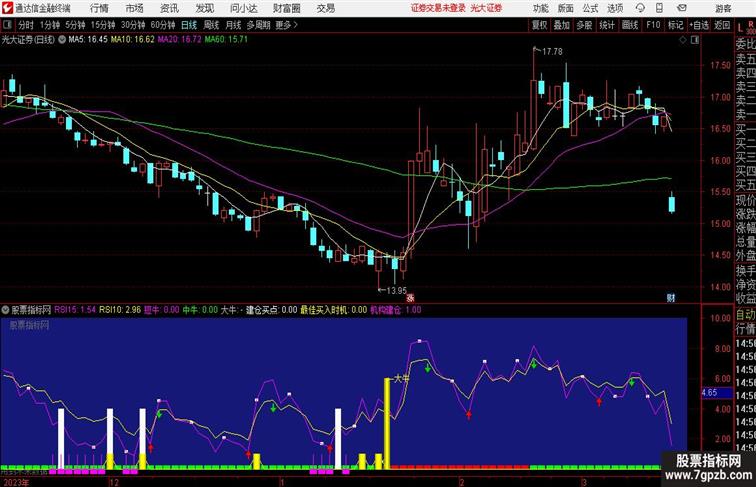Click the MA10: 16.62 value label

coord(133,40)
